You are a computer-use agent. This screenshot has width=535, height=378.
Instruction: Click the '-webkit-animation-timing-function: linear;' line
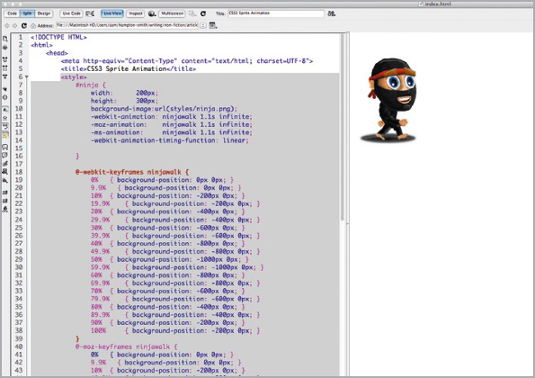point(170,141)
